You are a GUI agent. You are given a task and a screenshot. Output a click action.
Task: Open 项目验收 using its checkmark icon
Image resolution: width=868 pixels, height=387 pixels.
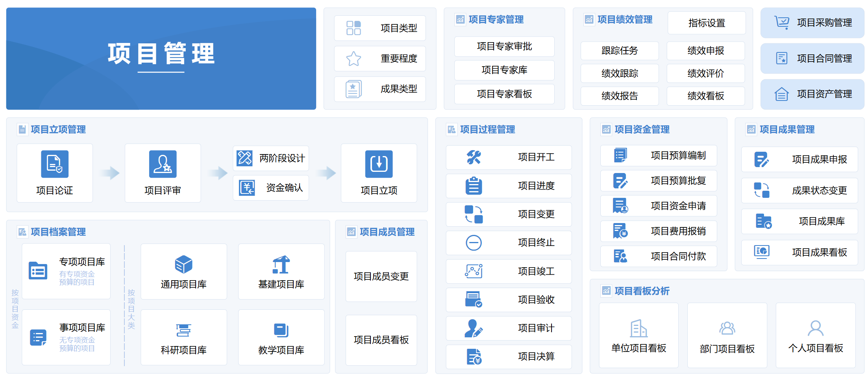pos(474,300)
